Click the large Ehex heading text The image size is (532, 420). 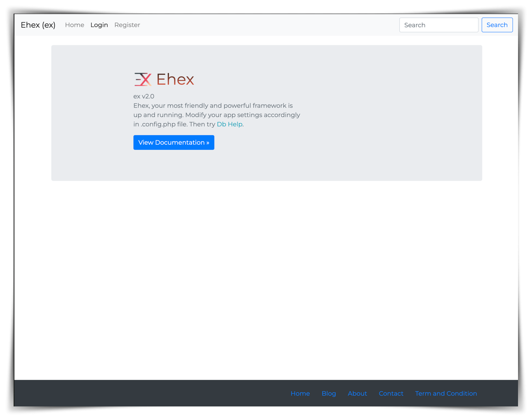pos(175,79)
